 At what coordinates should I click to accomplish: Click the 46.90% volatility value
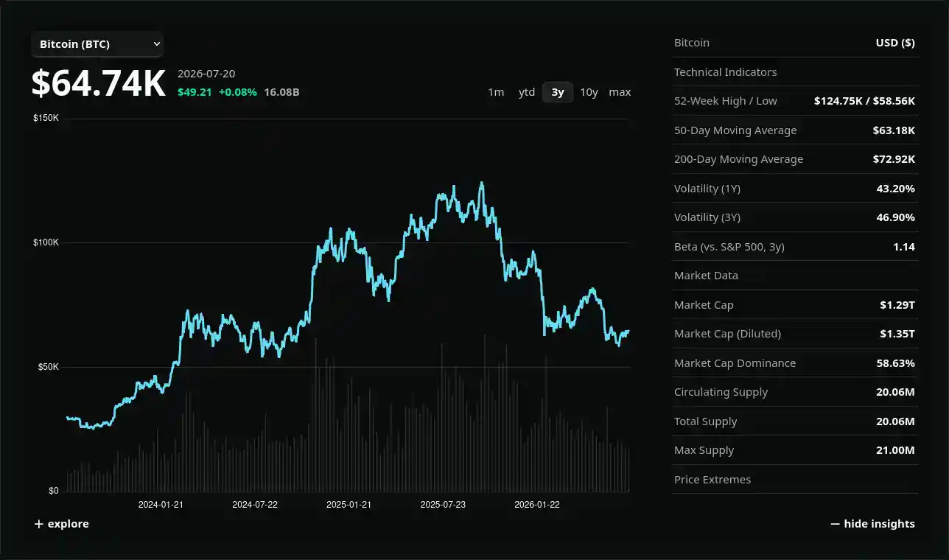pyautogui.click(x=896, y=217)
